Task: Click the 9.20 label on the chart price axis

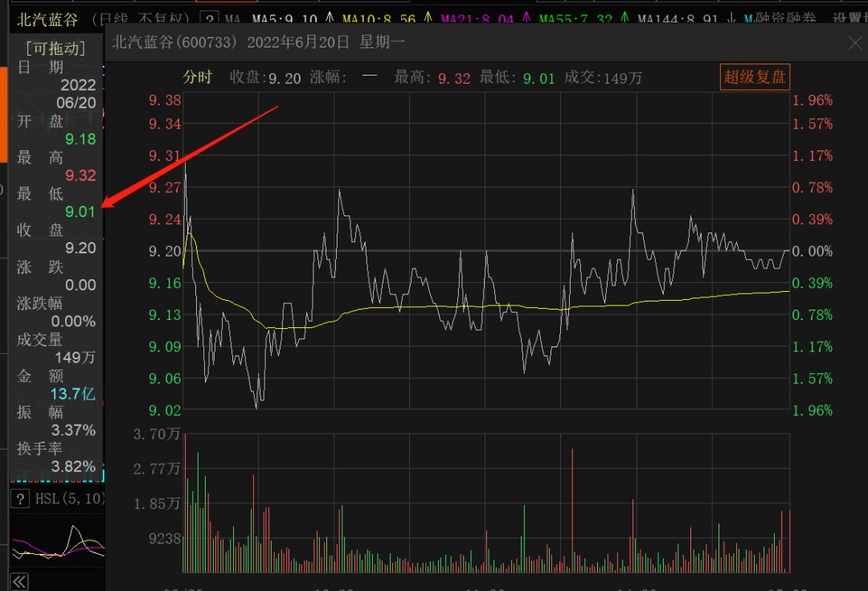Action: click(x=165, y=252)
